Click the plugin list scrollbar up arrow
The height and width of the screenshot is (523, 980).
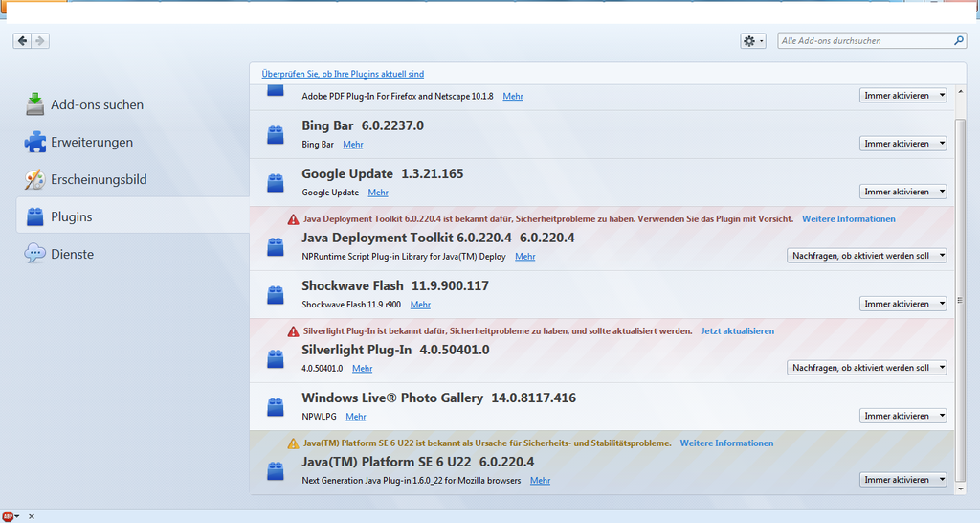click(x=961, y=91)
